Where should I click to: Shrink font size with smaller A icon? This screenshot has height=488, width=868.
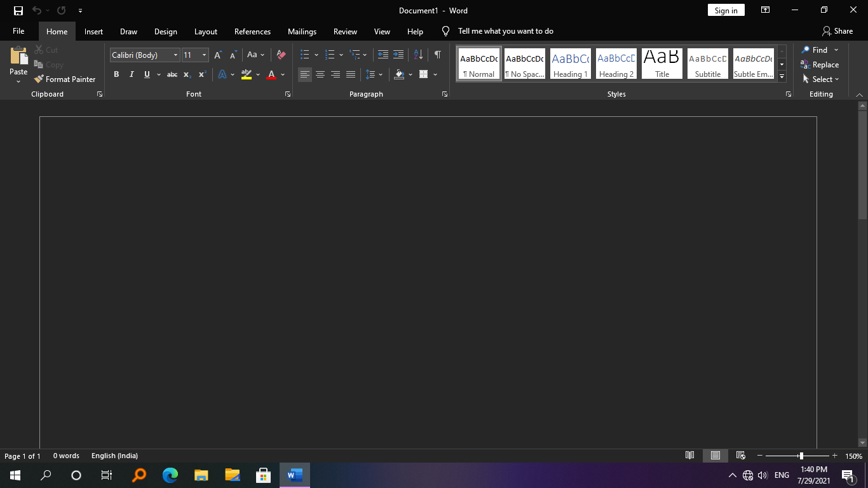(x=233, y=55)
